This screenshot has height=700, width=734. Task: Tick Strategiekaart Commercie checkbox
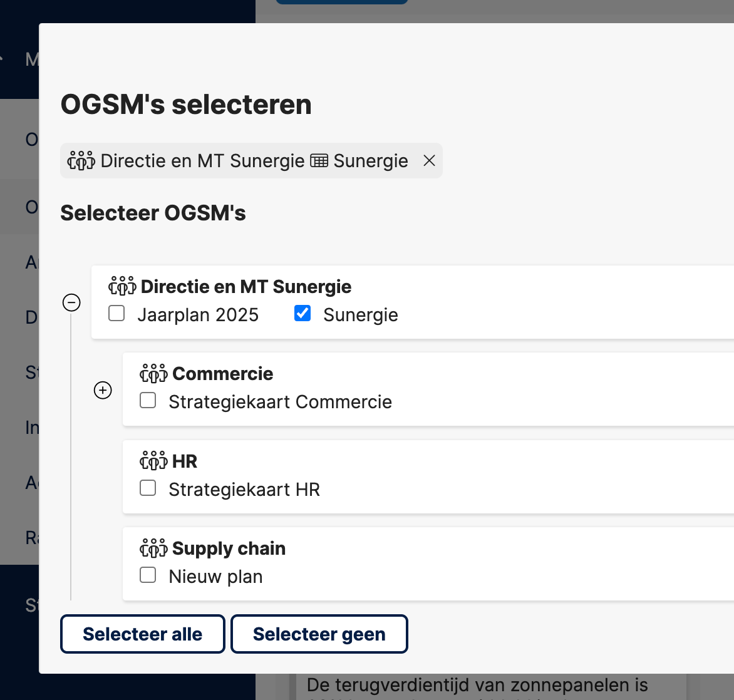pyautogui.click(x=148, y=401)
